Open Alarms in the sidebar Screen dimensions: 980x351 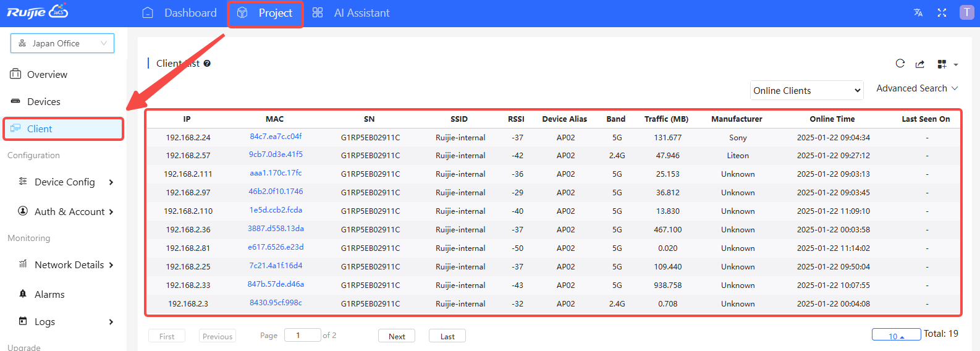(x=49, y=295)
